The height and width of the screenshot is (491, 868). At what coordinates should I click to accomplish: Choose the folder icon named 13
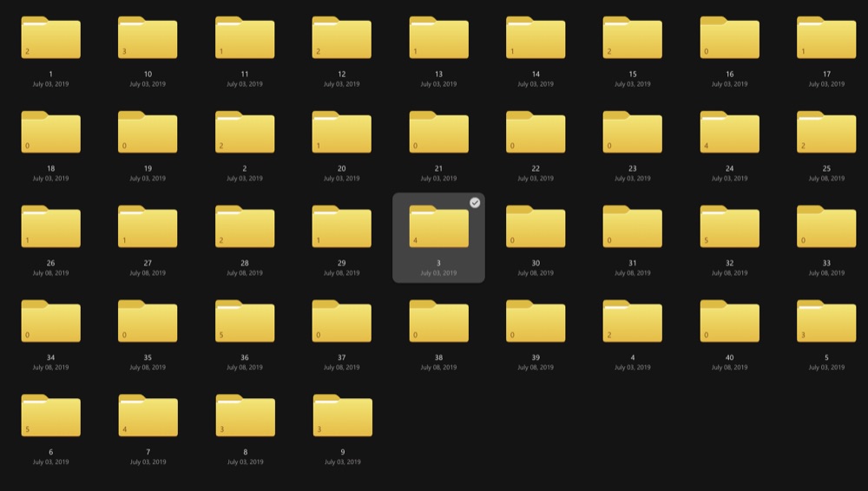(439, 37)
